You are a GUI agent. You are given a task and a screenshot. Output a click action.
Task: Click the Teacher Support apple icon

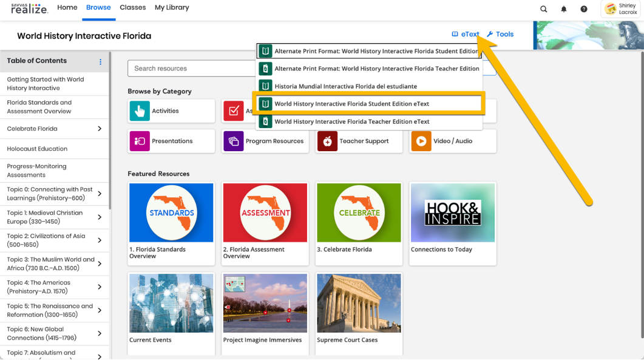[327, 141]
